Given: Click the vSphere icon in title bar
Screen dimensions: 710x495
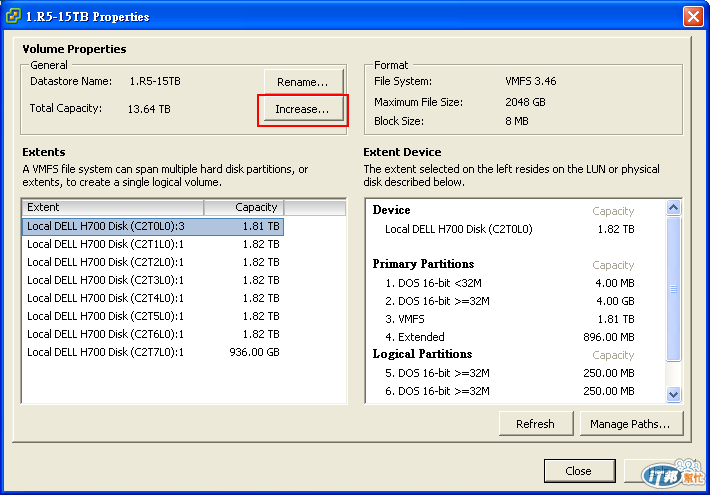Looking at the screenshot, I should point(13,16).
